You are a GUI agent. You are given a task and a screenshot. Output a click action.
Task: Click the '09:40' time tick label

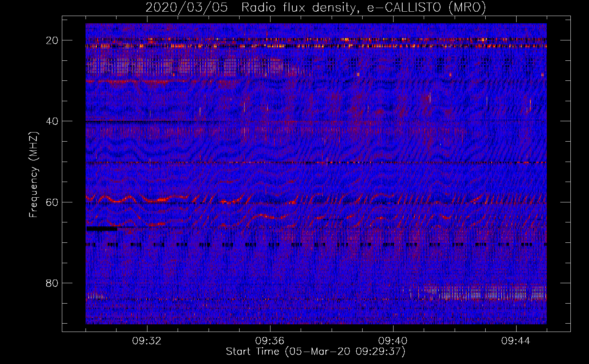[x=393, y=341]
